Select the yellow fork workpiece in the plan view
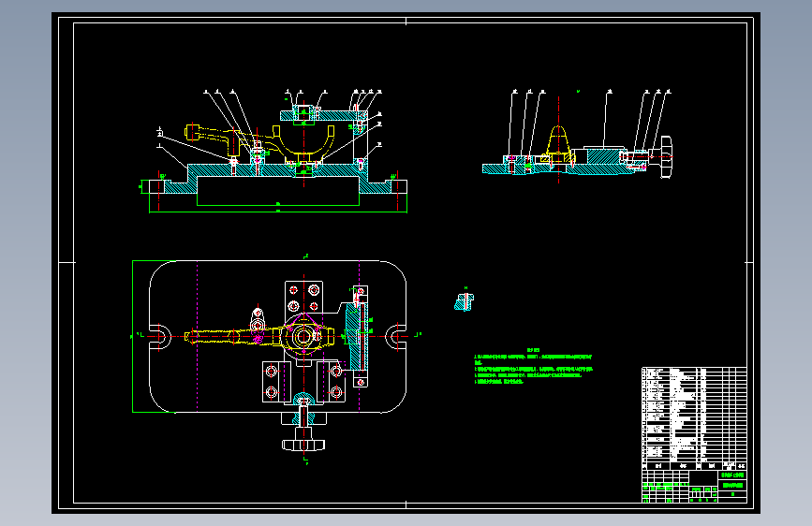This screenshot has height=526, width=812. (260, 337)
